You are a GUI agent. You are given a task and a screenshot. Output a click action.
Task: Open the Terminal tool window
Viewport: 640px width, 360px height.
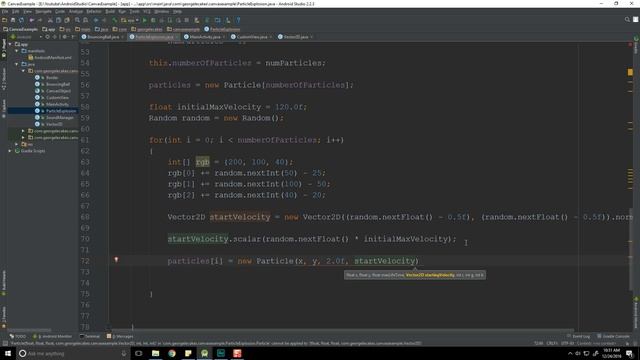pyautogui.click(x=89, y=336)
